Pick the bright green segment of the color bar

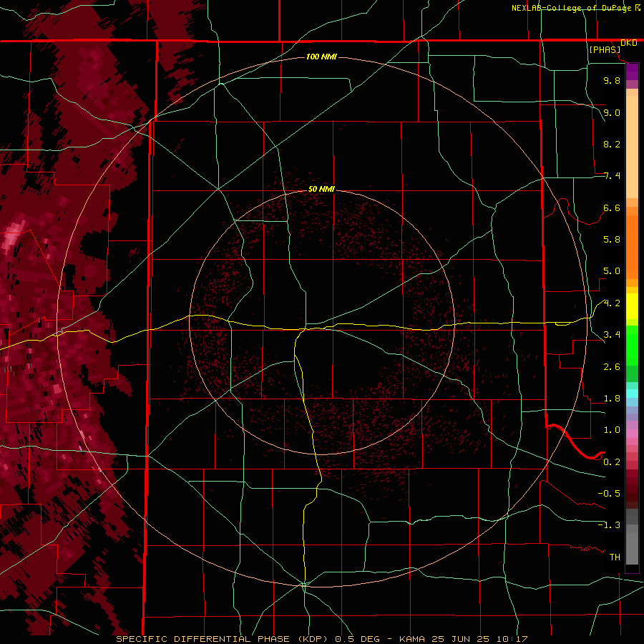pyautogui.click(x=632, y=345)
